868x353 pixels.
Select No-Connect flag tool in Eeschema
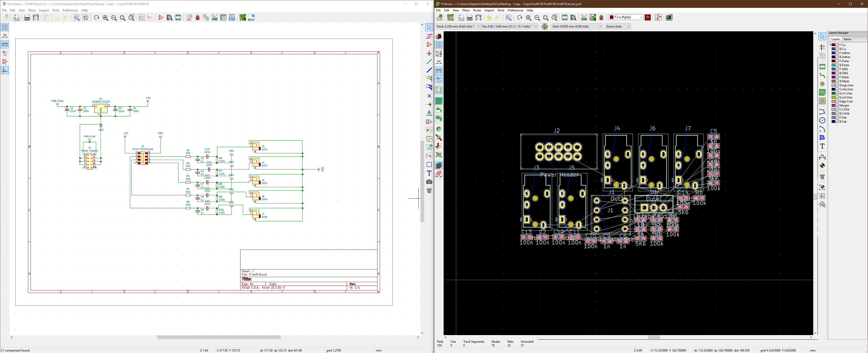click(x=429, y=96)
